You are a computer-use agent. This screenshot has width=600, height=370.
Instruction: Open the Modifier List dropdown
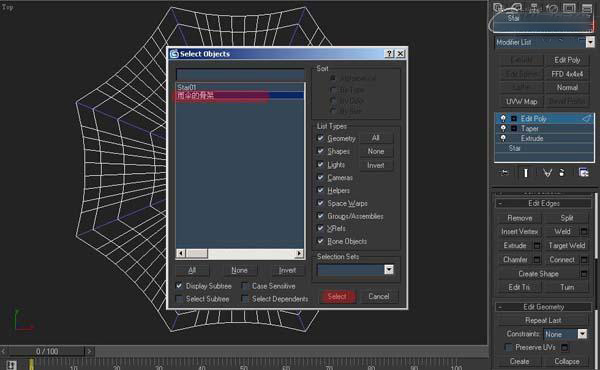tap(590, 42)
